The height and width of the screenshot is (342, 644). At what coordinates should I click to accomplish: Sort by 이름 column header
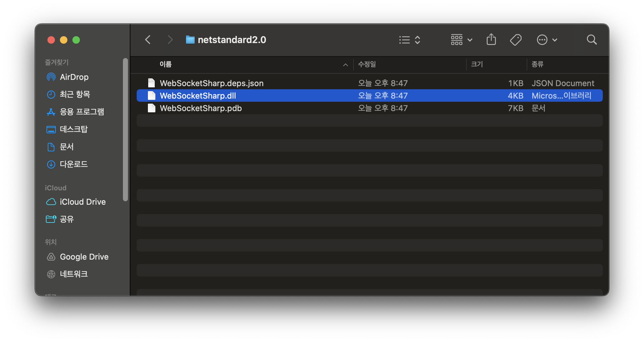[x=166, y=64]
